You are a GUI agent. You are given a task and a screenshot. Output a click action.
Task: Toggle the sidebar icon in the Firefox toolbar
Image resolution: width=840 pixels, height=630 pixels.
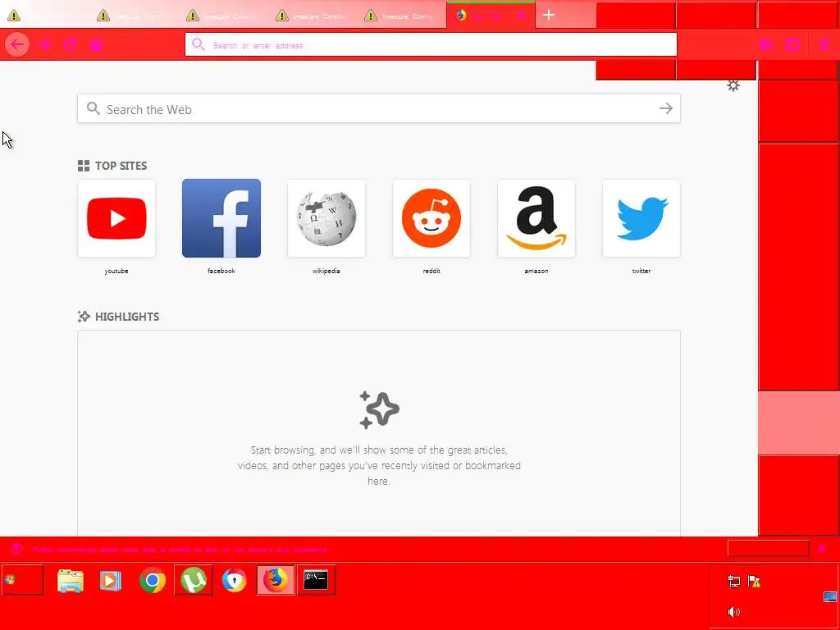[x=792, y=44]
